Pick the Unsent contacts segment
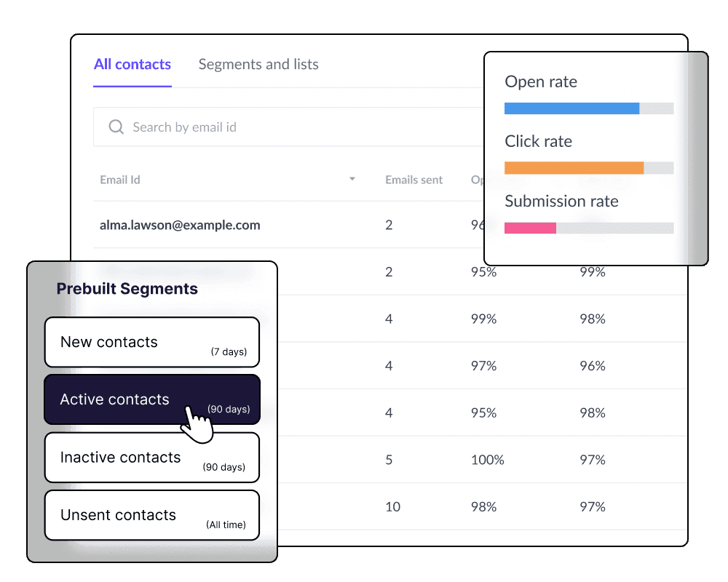728x582 pixels. coord(152,515)
